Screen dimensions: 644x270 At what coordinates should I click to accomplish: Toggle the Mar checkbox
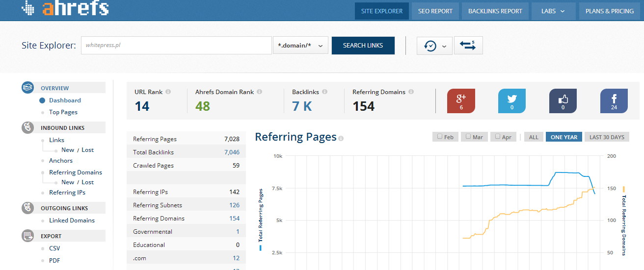(468, 137)
